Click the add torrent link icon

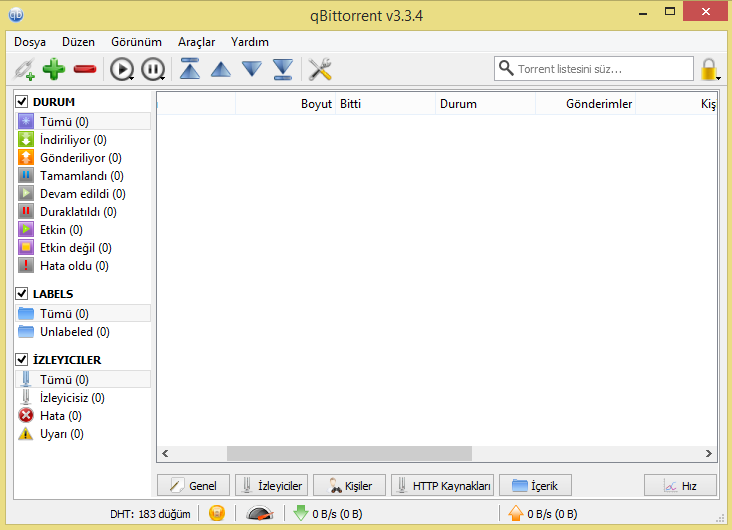coord(24,69)
